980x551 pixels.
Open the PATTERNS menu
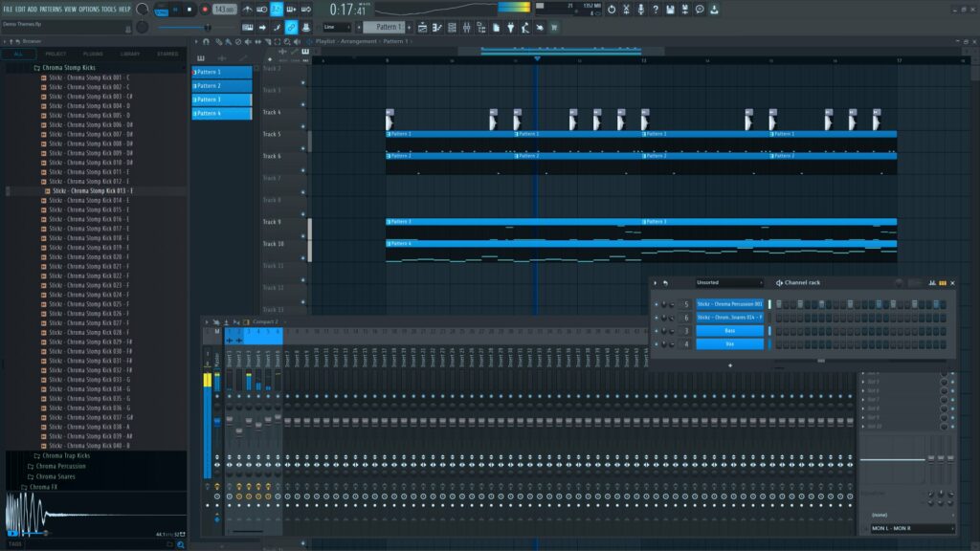click(x=51, y=10)
